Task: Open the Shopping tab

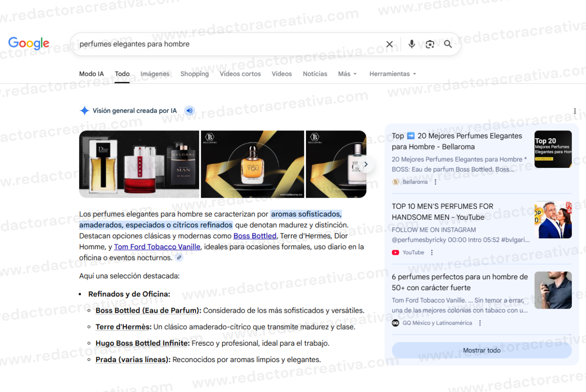Action: tap(195, 74)
